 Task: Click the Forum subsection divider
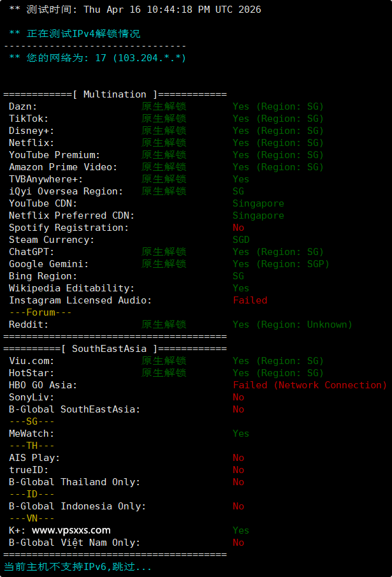click(x=40, y=312)
